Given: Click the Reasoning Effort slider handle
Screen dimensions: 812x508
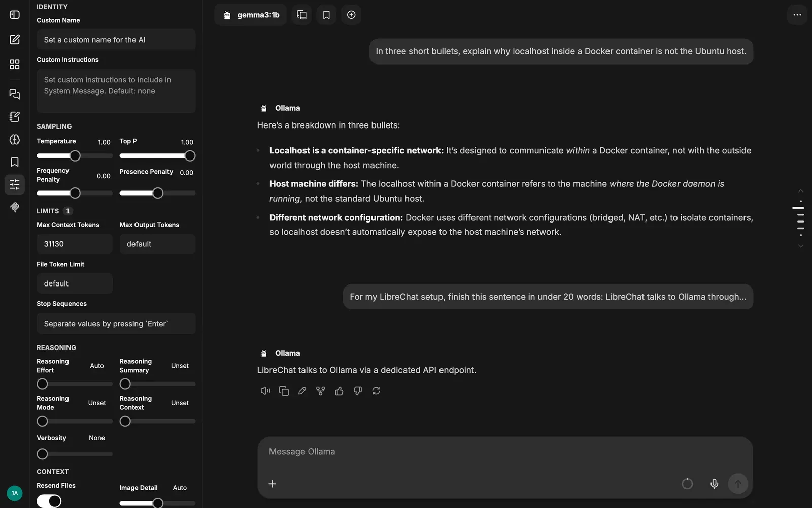Looking at the screenshot, I should click(42, 384).
